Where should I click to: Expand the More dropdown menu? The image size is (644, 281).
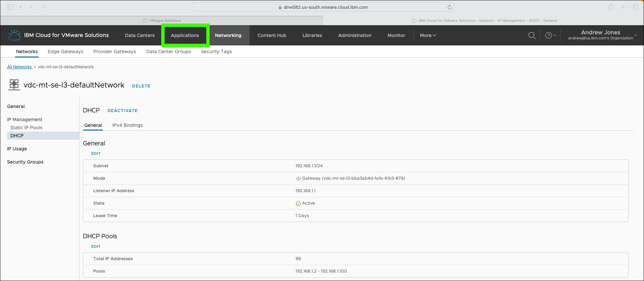click(x=428, y=35)
